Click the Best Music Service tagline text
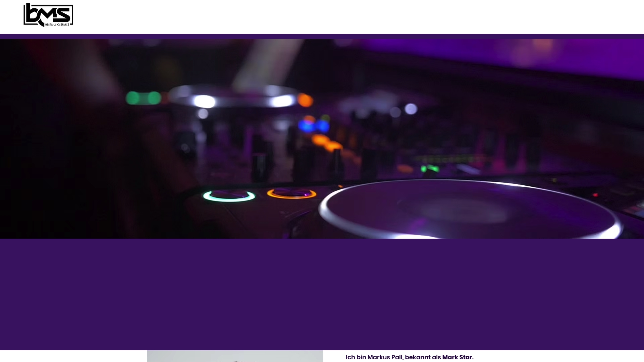 [58, 24]
